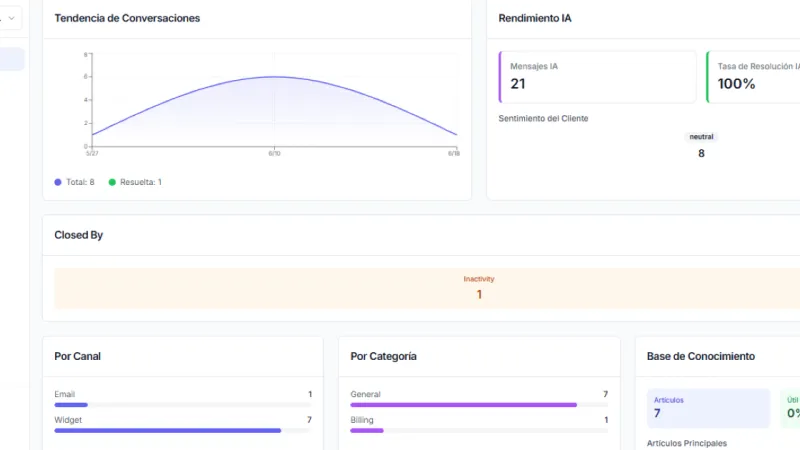This screenshot has height=450, width=800.
Task: Click the Rendimiento IA heading
Action: click(535, 18)
